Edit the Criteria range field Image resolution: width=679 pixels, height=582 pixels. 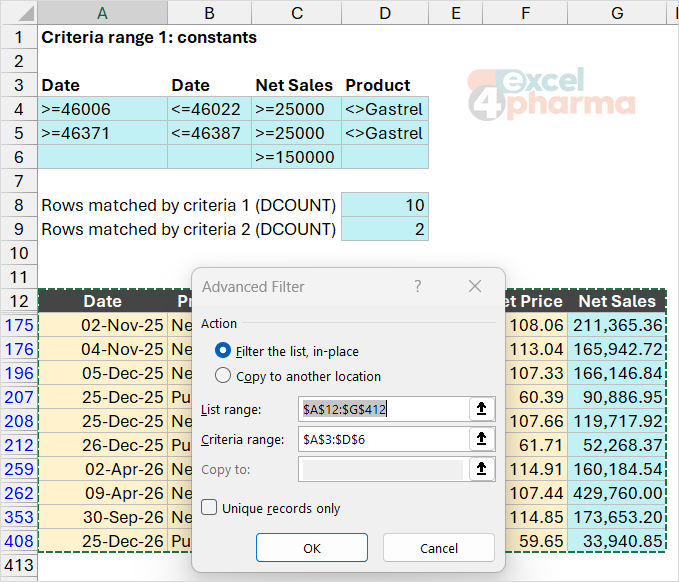pos(384,439)
